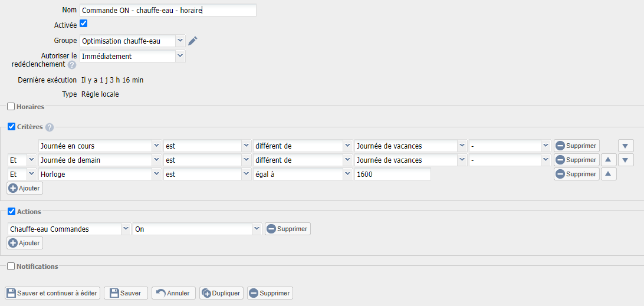
Task: Delete the Horloge criterion row
Action: click(x=576, y=174)
